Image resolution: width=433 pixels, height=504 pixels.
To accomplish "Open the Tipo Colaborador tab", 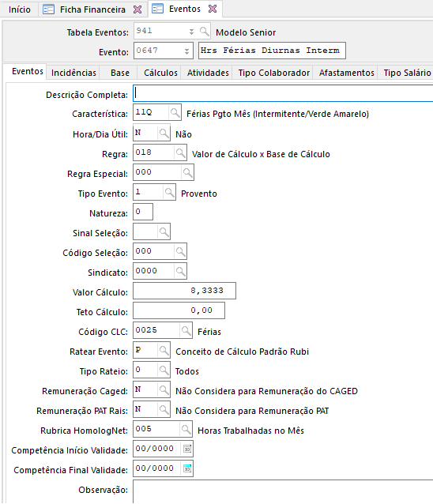I will coord(274,73).
